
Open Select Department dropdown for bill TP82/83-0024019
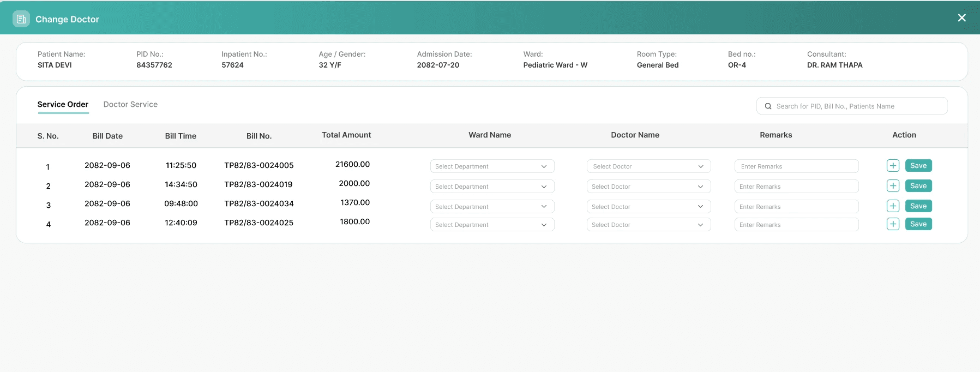[x=492, y=187]
